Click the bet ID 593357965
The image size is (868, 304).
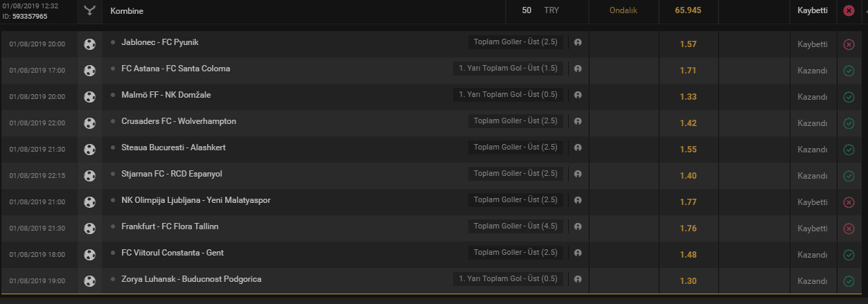(x=30, y=16)
